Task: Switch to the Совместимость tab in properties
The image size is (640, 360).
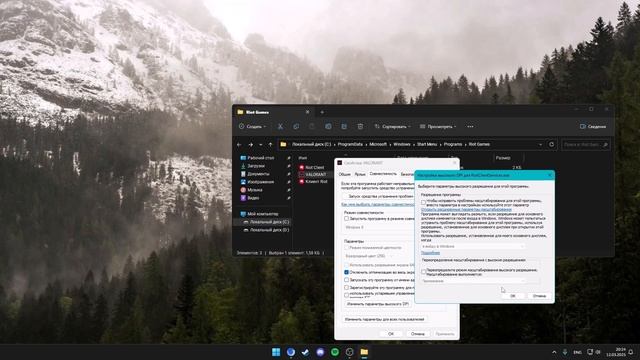Action: [x=383, y=174]
